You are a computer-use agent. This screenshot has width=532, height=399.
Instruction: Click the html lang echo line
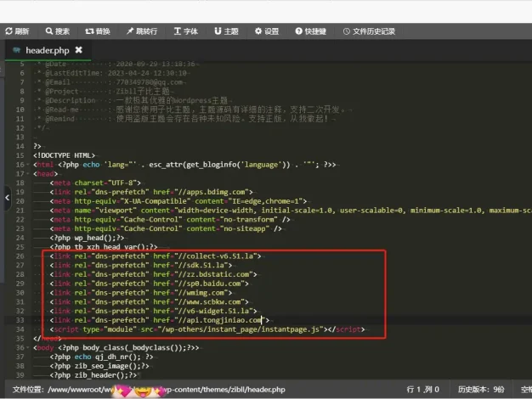point(184,165)
